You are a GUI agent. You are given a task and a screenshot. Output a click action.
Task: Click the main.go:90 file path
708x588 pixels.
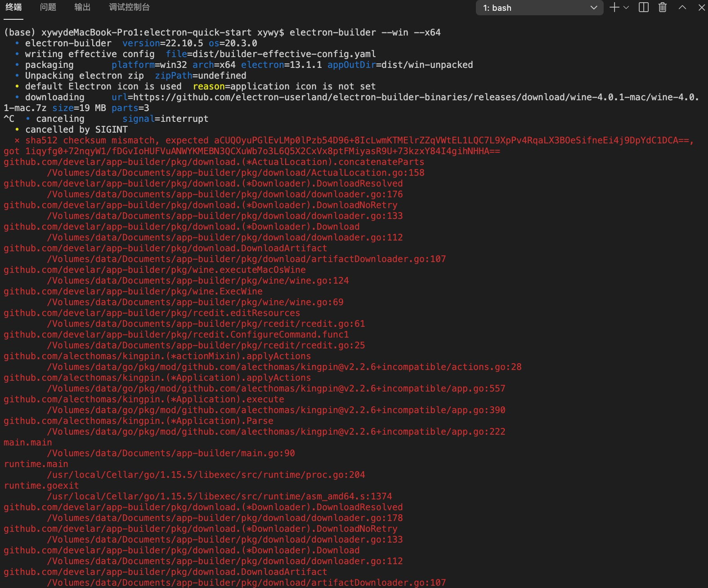coord(171,453)
